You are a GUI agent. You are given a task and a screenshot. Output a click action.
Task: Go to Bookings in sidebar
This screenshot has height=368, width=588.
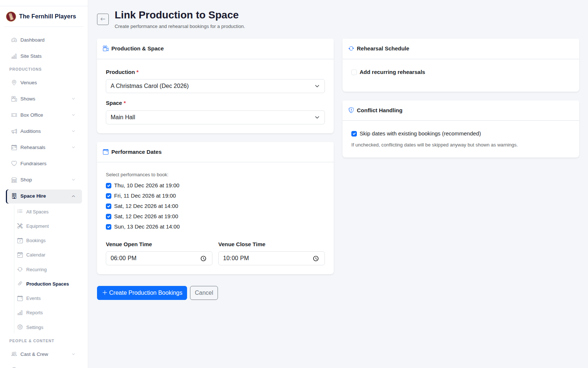[x=36, y=240]
